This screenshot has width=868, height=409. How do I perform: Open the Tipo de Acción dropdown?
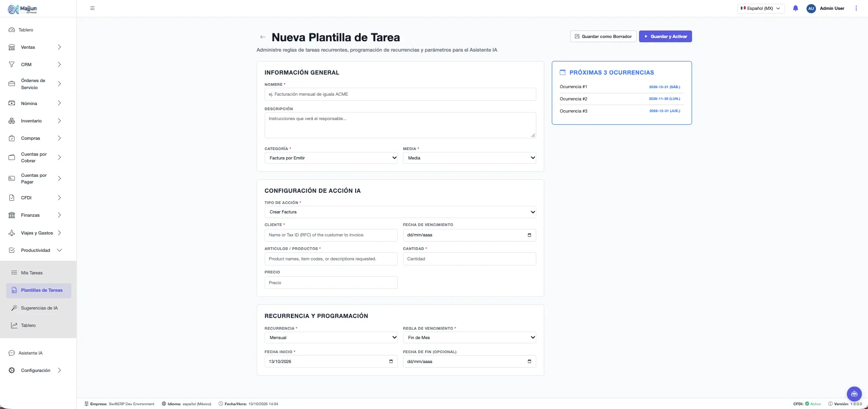click(x=400, y=212)
